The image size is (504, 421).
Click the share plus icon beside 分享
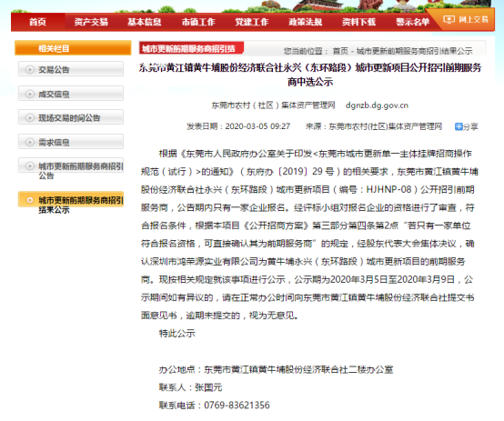tap(459, 126)
